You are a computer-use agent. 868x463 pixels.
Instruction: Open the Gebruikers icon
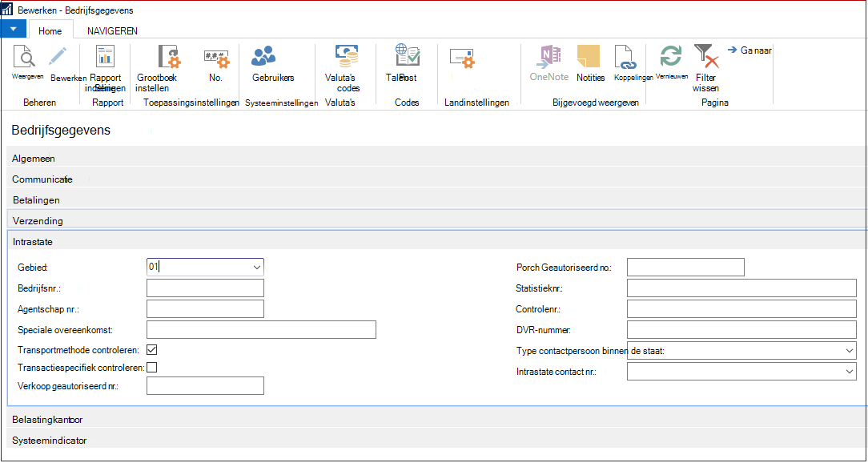[263, 56]
